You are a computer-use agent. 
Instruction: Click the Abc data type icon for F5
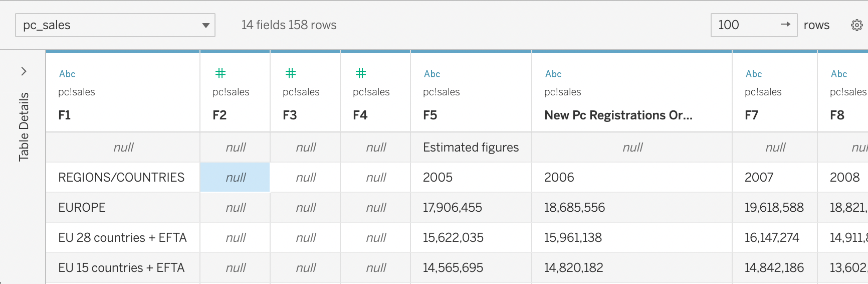(x=432, y=74)
